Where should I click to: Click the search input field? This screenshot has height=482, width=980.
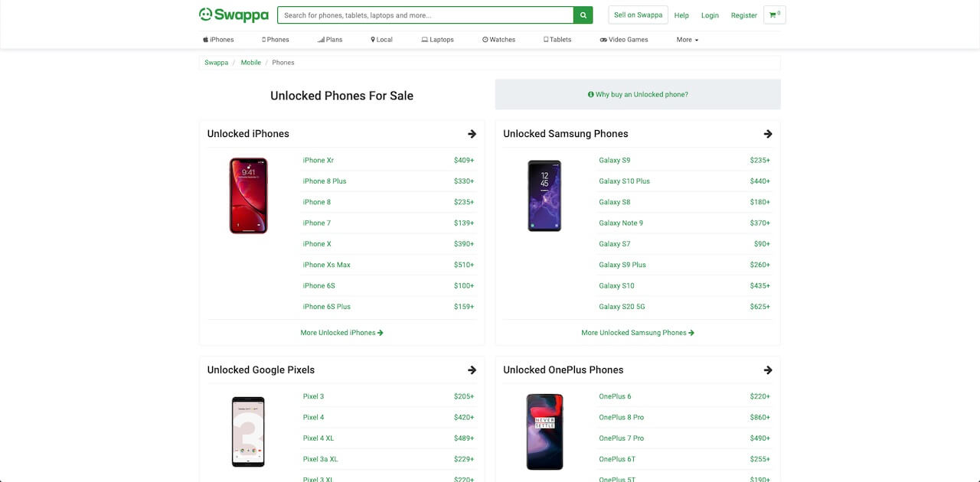[x=421, y=15]
